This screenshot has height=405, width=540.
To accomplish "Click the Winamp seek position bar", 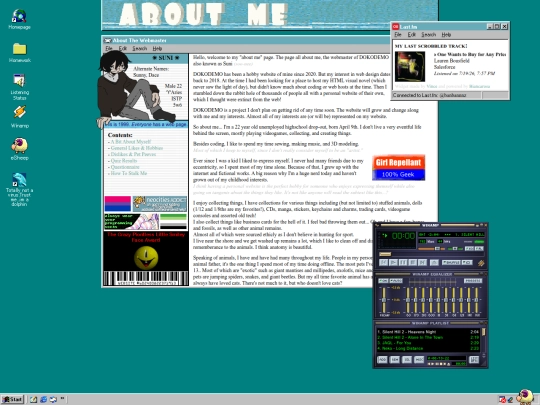I will pyautogui.click(x=432, y=254).
